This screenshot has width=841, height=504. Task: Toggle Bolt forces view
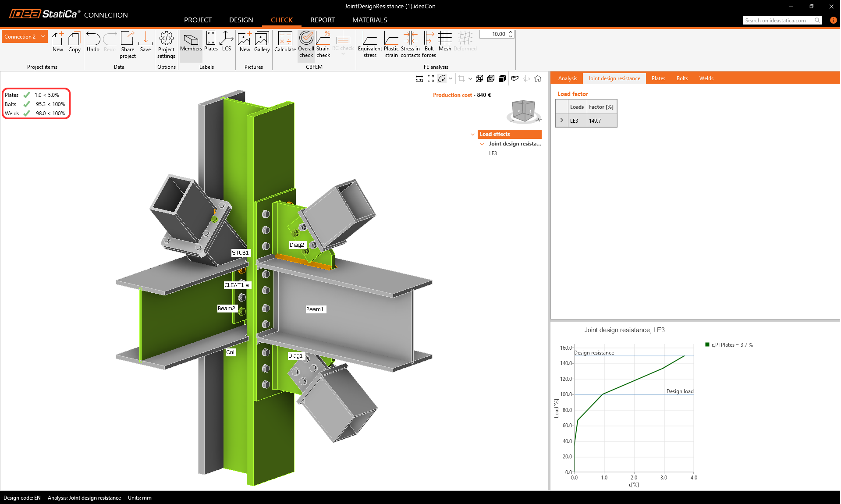point(429,45)
